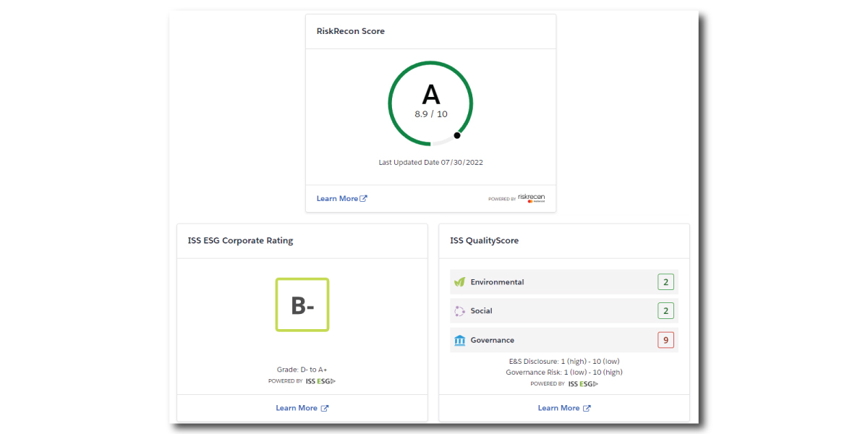Image resolution: width=868 pixels, height=434 pixels.
Task: Click ISS ESG logo under B- grade
Action: [x=320, y=381]
